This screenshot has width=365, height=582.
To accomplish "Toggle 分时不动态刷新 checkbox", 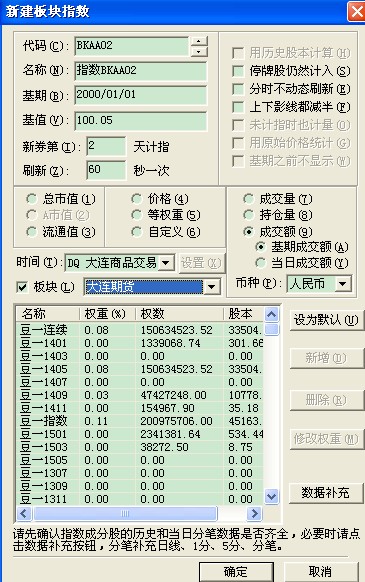I will pyautogui.click(x=238, y=89).
